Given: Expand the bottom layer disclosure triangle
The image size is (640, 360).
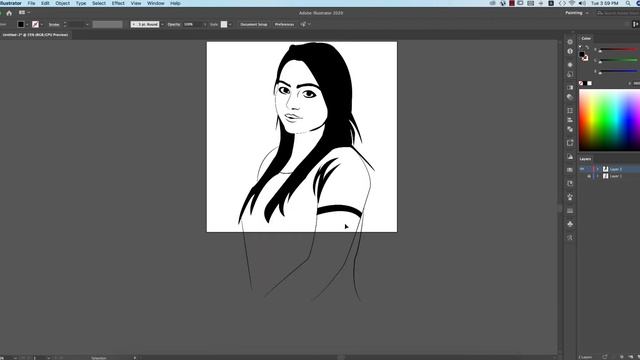Looking at the screenshot, I should 598,176.
